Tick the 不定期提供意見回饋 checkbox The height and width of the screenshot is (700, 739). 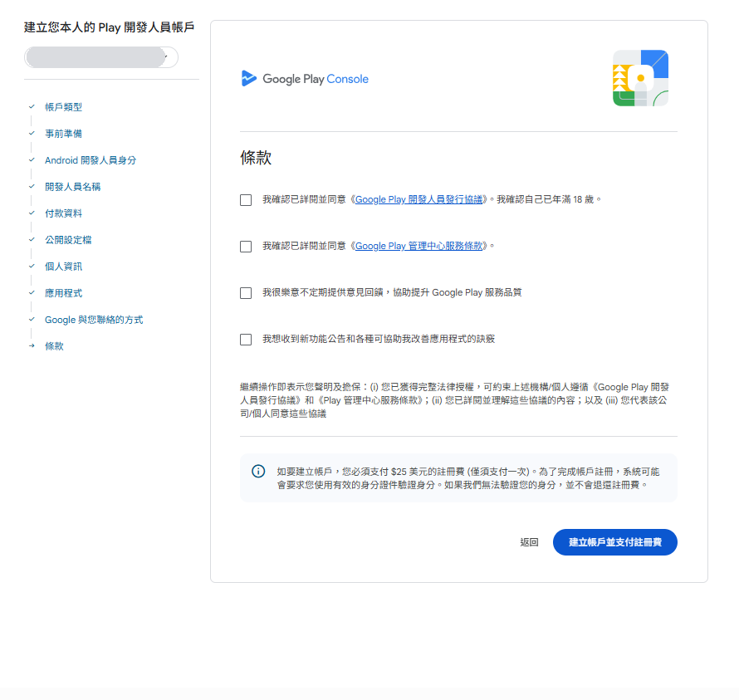click(246, 293)
